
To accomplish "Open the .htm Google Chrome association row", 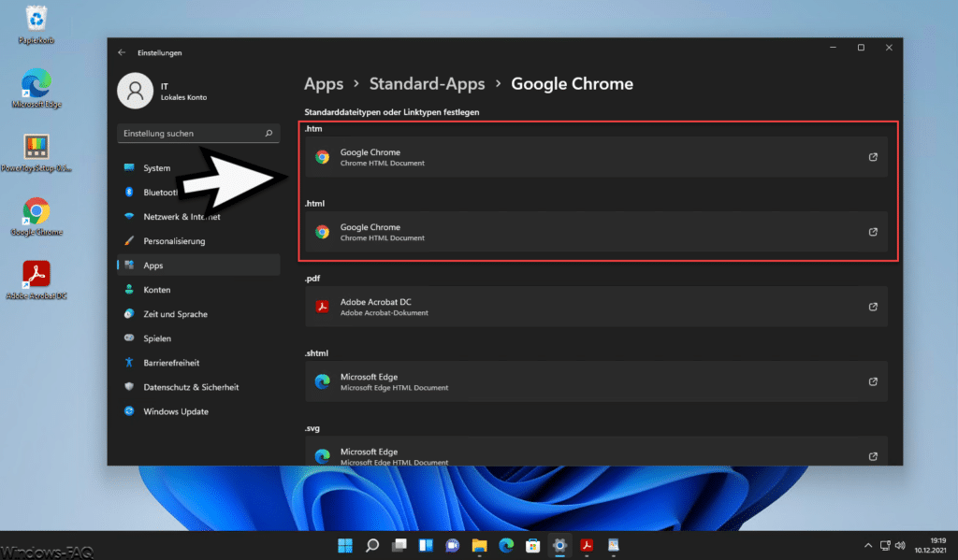I will pyautogui.click(x=596, y=157).
